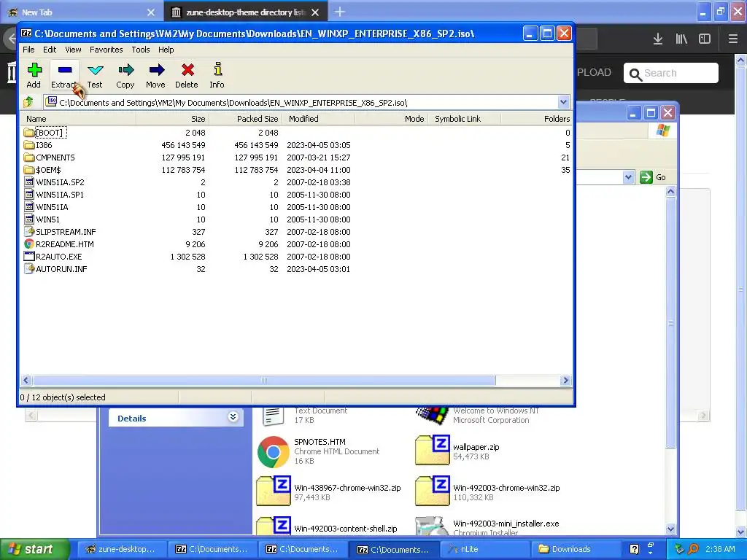The height and width of the screenshot is (560, 747).
Task: Click the Info toolbar icon
Action: (217, 69)
